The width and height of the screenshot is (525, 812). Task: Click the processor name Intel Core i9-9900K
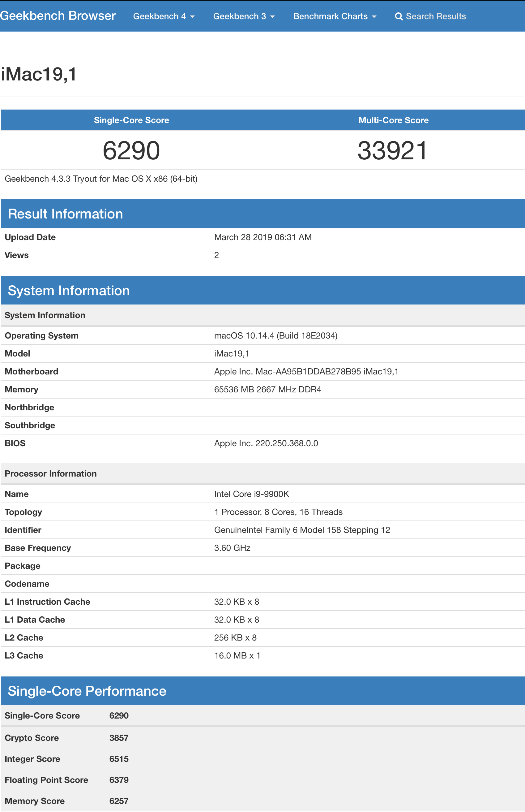(252, 494)
